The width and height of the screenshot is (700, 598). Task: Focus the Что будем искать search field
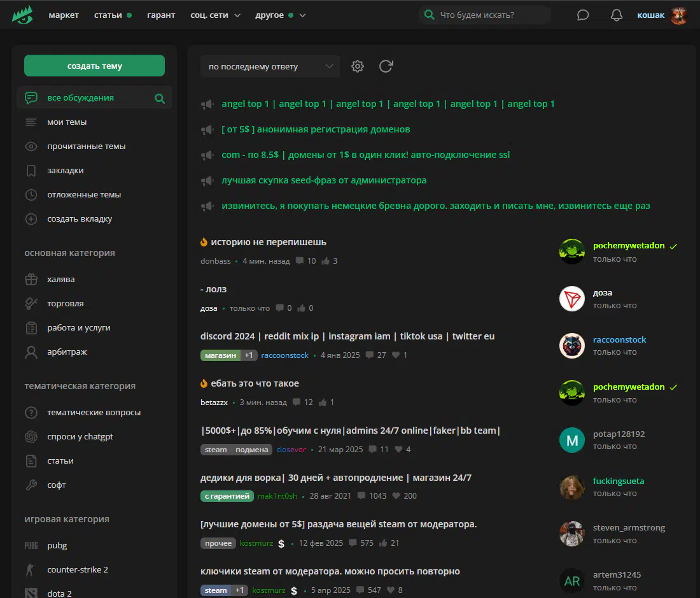[x=490, y=15]
